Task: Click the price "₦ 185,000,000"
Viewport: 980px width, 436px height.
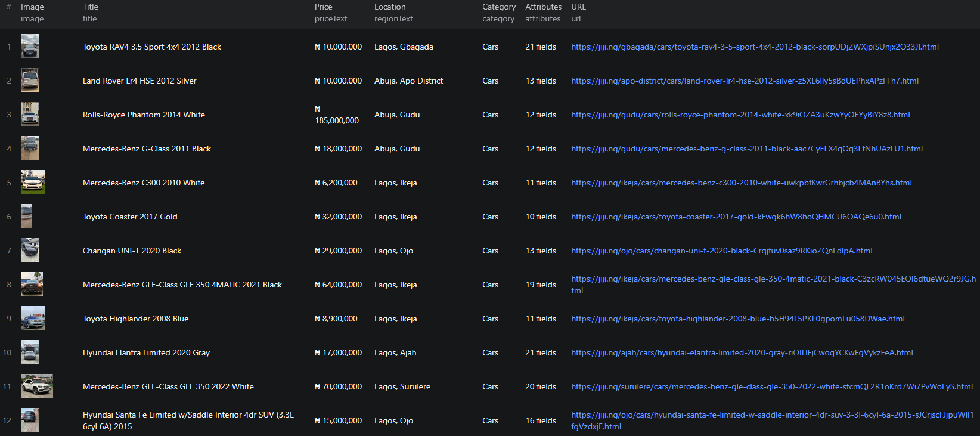Action: [x=337, y=115]
